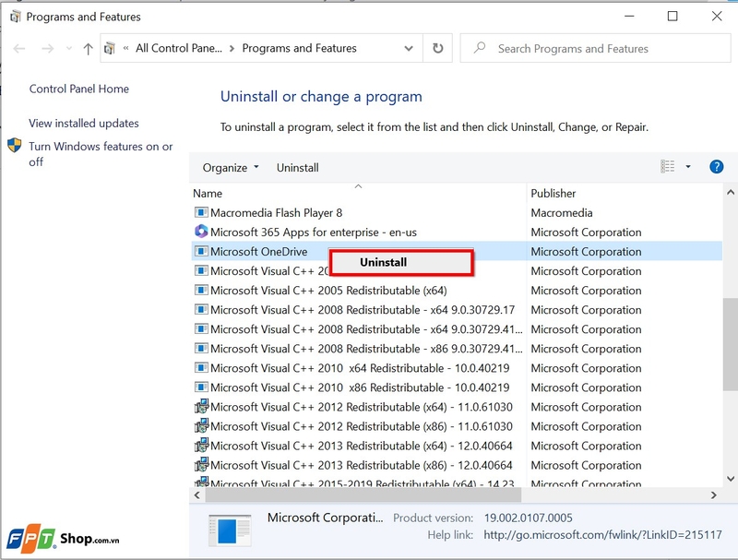
Task: Click the product version 19.002.0107.0005
Action: (528, 518)
